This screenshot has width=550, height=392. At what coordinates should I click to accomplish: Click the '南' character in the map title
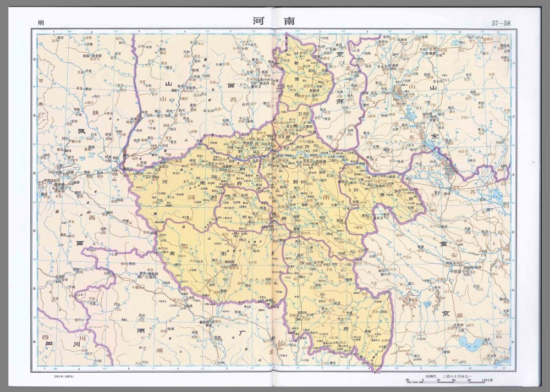[289, 21]
